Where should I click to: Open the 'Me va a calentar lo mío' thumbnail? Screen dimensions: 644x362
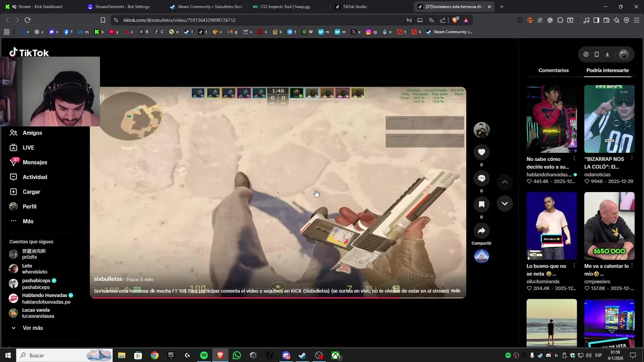pos(609,226)
